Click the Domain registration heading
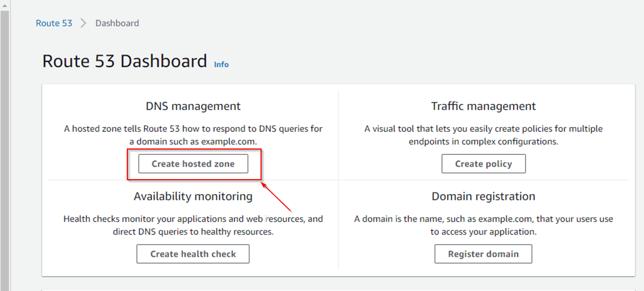The image size is (644, 291). coord(483,196)
